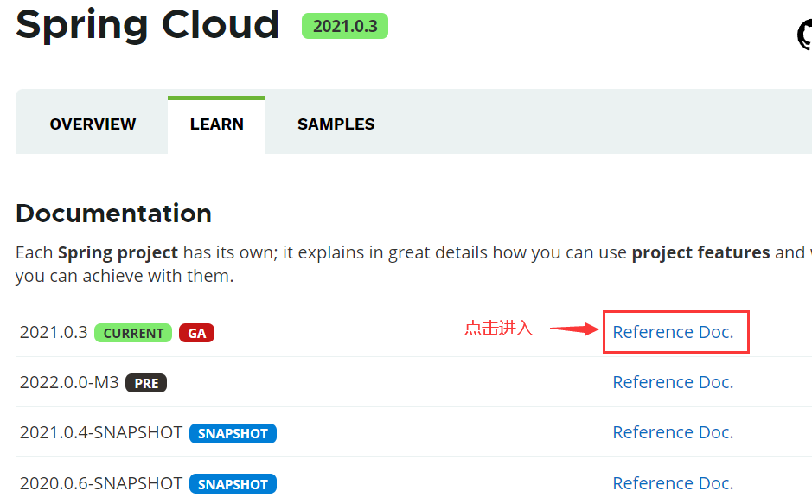Click the CURRENT badge next to 2021.0.3
The width and height of the screenshot is (812, 504).
(132, 332)
